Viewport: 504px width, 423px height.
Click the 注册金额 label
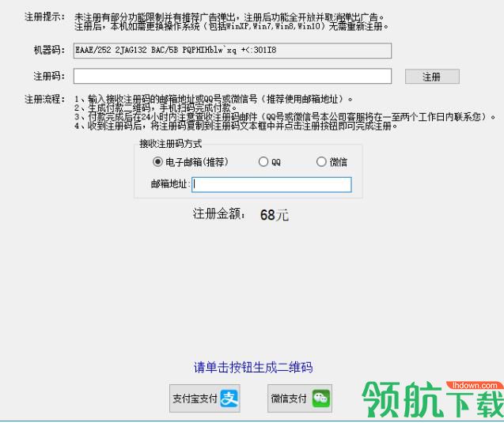pyautogui.click(x=218, y=214)
